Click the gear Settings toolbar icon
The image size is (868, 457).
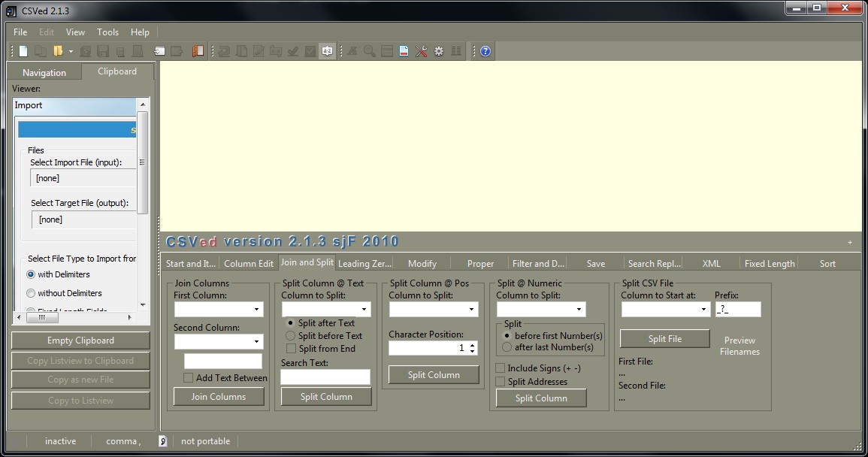[438, 52]
